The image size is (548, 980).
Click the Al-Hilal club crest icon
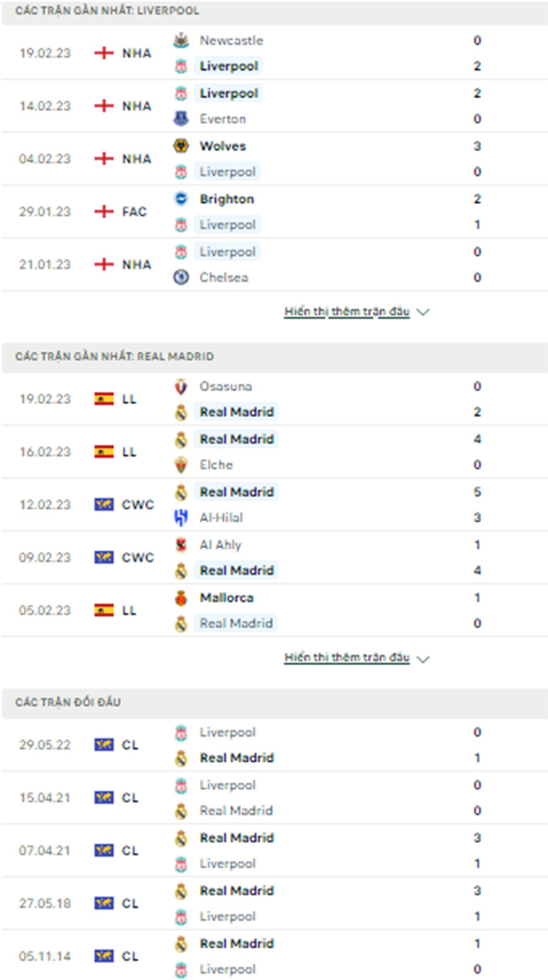pyautogui.click(x=181, y=518)
